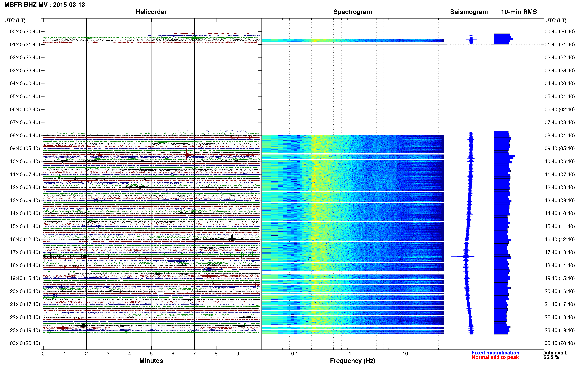588x368 pixels.
Task: Click left axis label '17:40 (13:40)'
Action: tap(25, 252)
